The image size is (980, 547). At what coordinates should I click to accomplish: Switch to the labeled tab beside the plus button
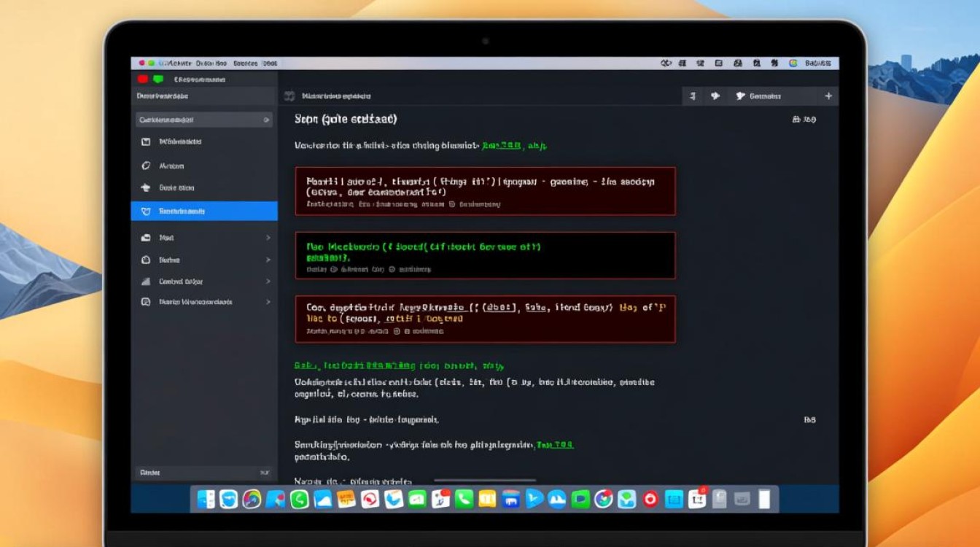click(762, 96)
